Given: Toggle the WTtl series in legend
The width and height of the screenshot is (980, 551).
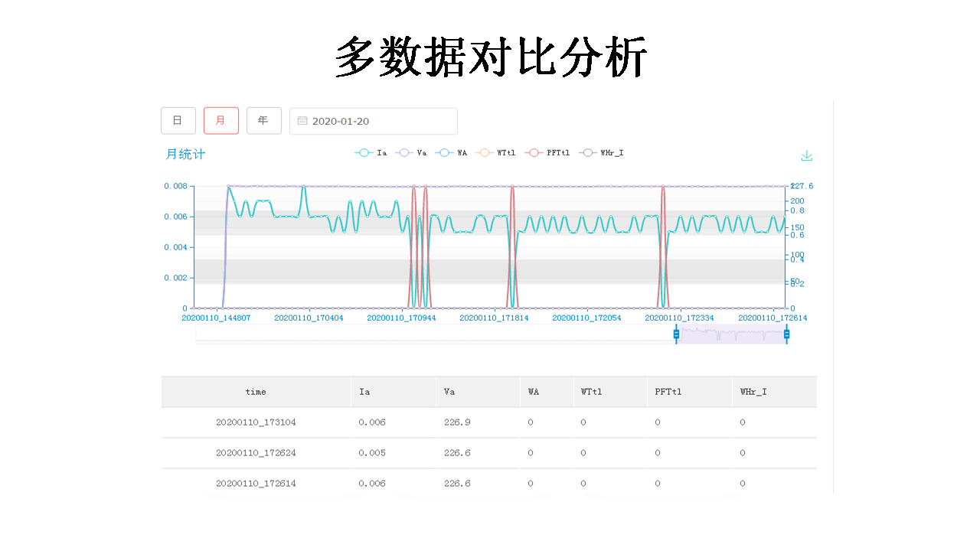Looking at the screenshot, I should click(495, 153).
